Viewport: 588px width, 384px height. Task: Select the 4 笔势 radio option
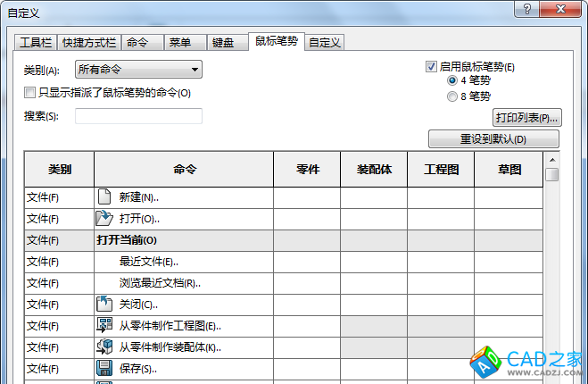[452, 80]
